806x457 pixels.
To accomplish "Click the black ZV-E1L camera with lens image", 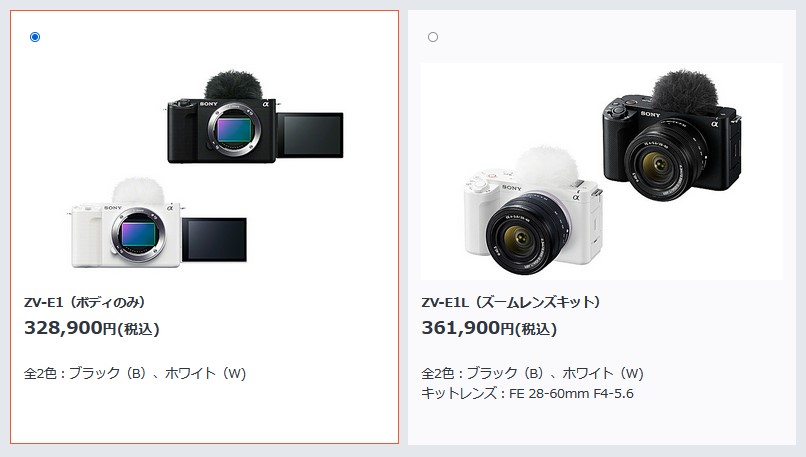I will [672, 136].
